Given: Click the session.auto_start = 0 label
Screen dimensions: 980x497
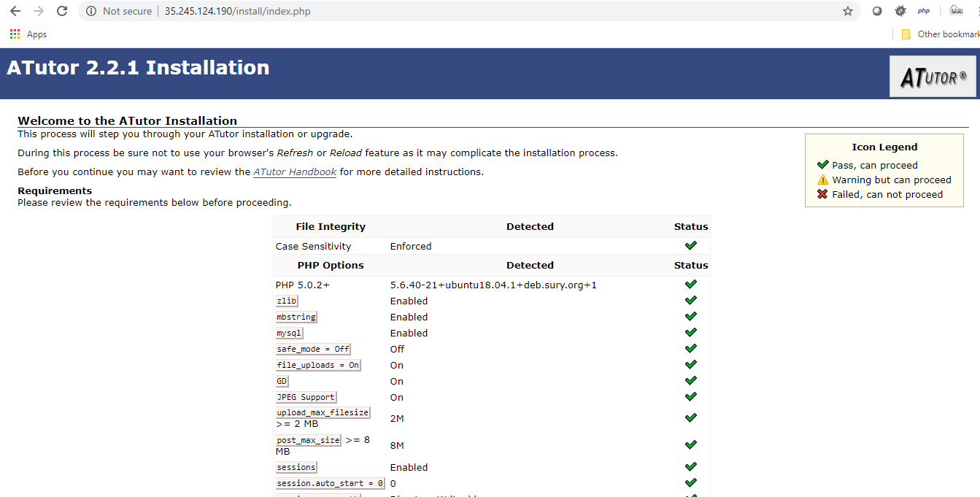Looking at the screenshot, I should (x=329, y=483).
